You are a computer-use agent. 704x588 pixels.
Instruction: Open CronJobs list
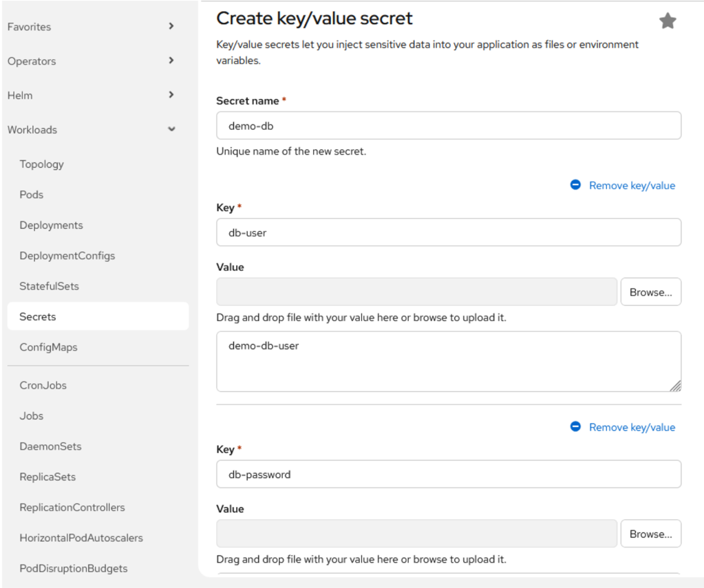pyautogui.click(x=43, y=385)
